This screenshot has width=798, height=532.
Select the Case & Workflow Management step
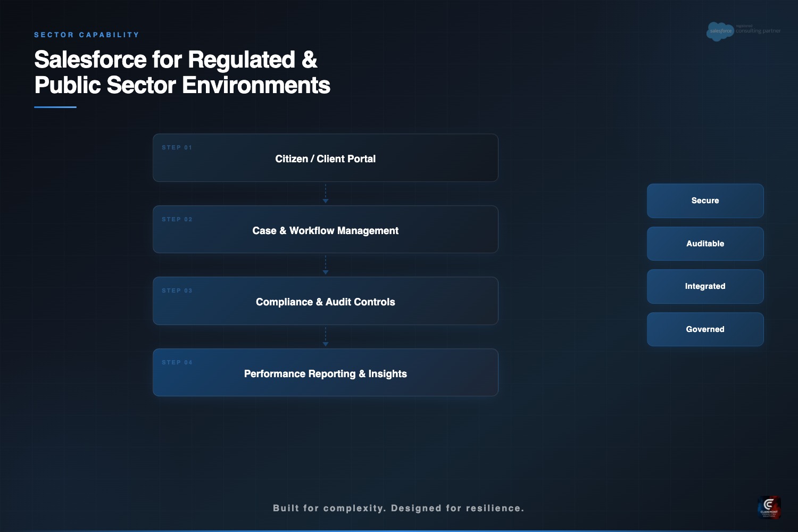point(325,230)
